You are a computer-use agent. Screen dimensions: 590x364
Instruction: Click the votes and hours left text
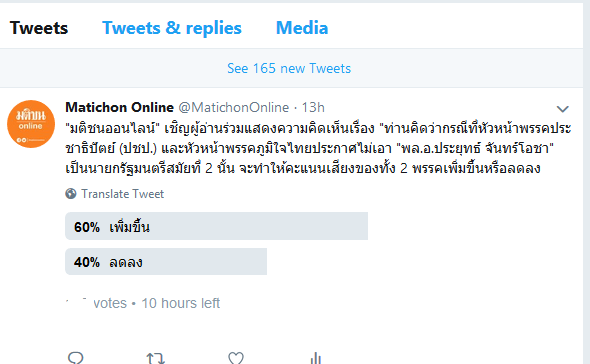click(143, 303)
